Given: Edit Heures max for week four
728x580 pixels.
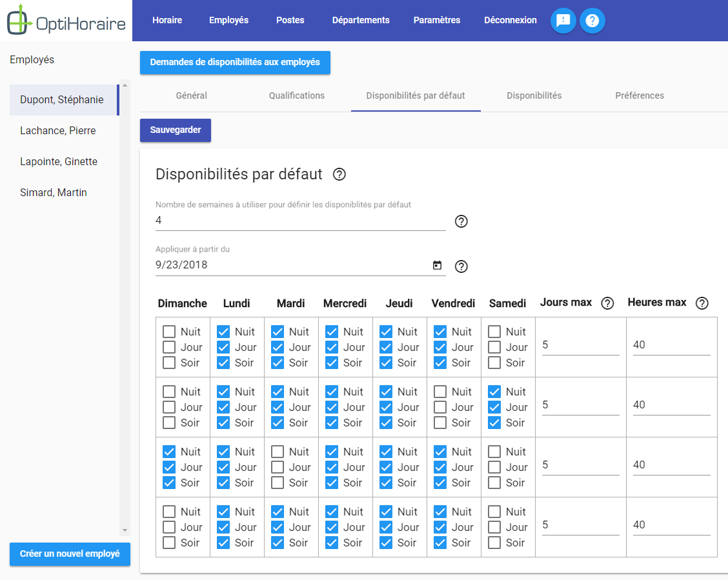Looking at the screenshot, I should (671, 525).
